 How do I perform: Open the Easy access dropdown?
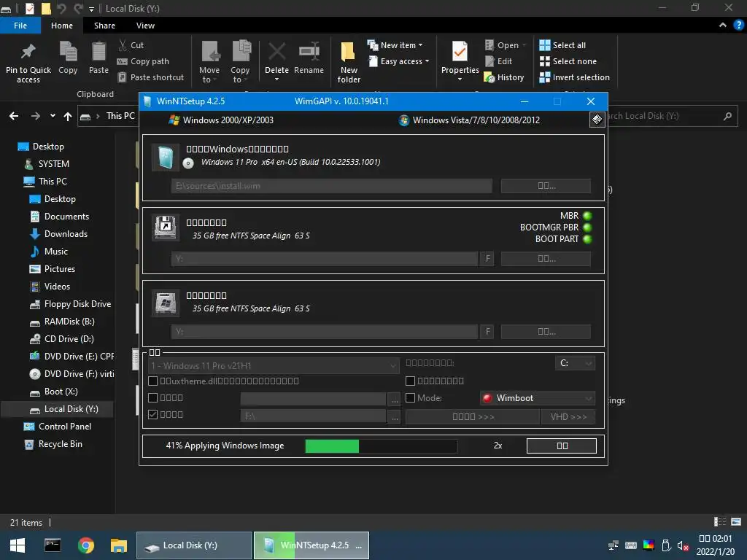[x=399, y=61]
